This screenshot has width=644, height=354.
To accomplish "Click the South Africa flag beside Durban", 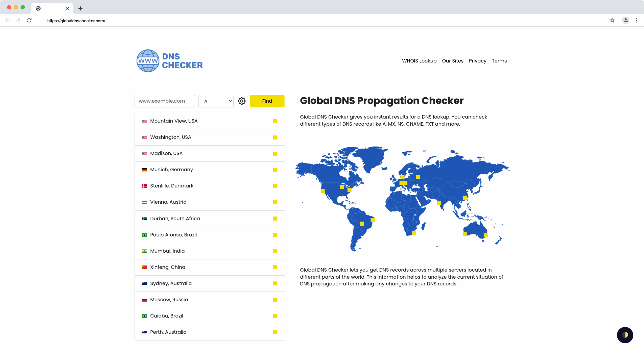I will (144, 218).
